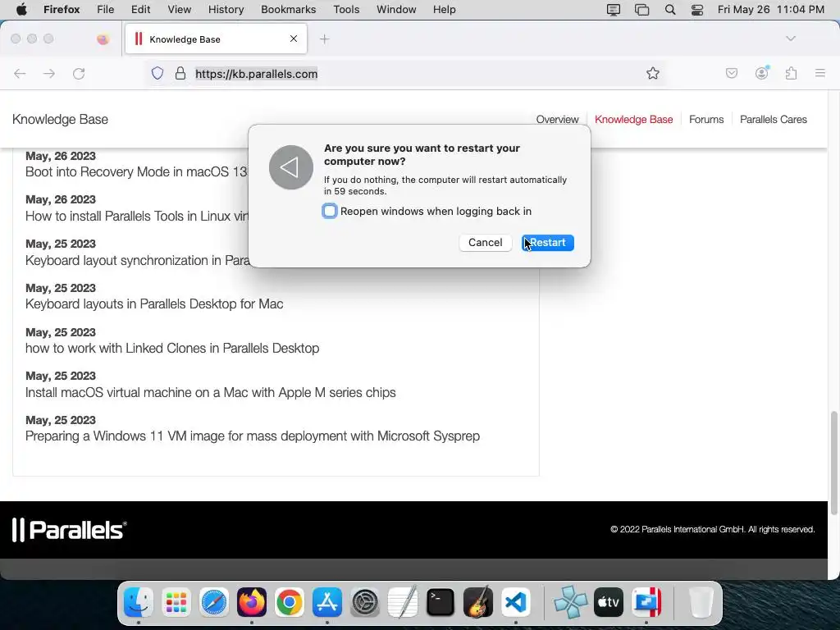Open Visual Studio Code from the Dock
Image resolution: width=840 pixels, height=630 pixels.
click(516, 602)
